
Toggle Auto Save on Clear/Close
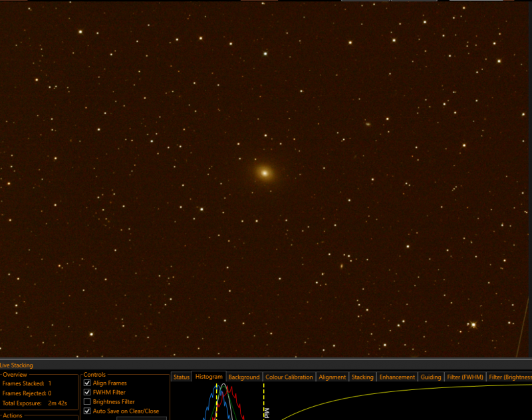point(87,411)
